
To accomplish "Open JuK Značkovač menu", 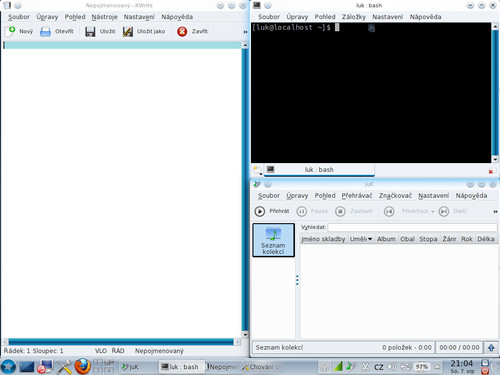I will [395, 196].
